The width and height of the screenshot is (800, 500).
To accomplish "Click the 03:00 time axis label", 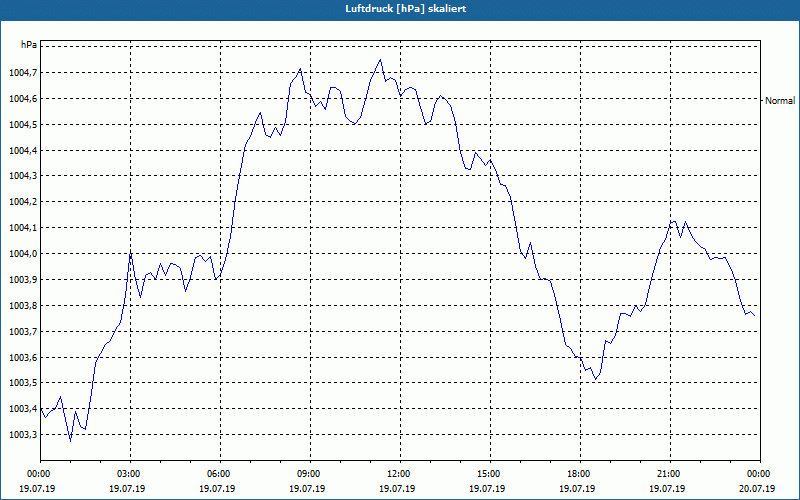I will coord(128,474).
